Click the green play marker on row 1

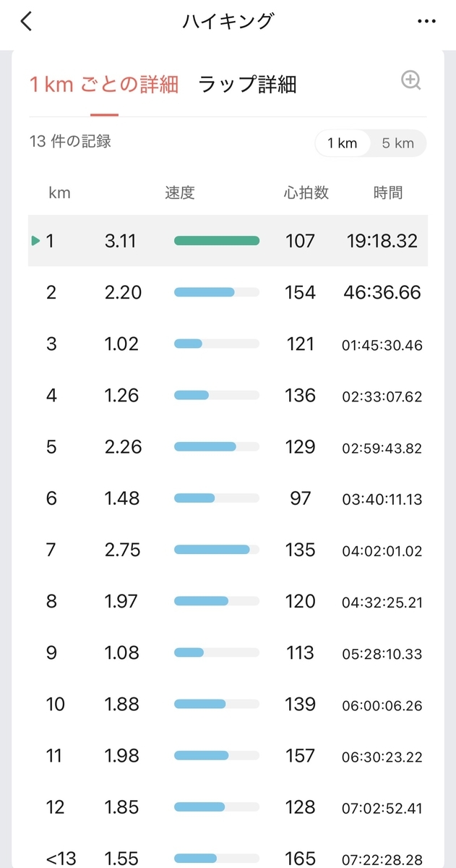tap(35, 241)
